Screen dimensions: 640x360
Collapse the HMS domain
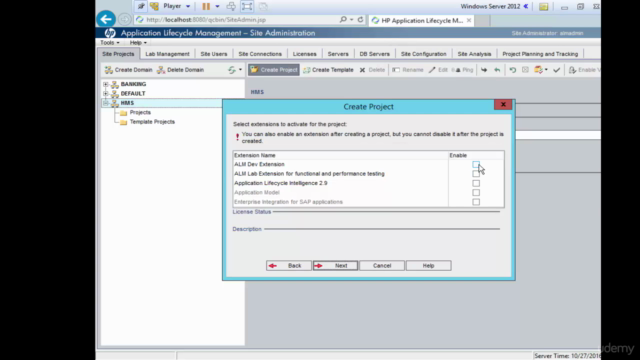point(106,103)
